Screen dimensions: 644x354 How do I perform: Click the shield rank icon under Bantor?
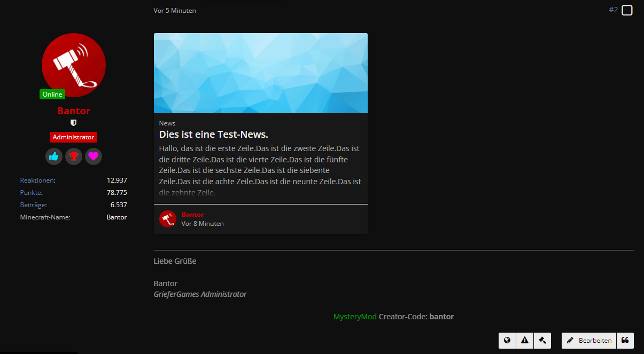point(74,123)
